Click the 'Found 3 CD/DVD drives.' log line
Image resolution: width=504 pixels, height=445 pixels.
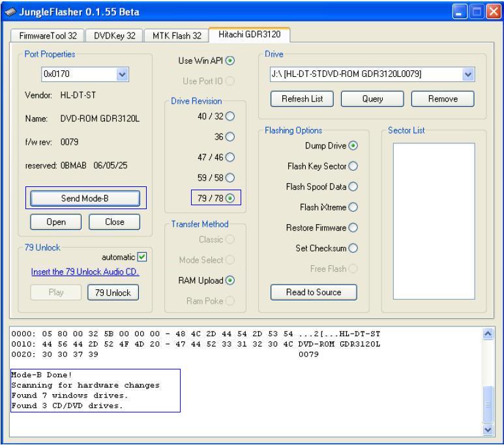tap(67, 406)
